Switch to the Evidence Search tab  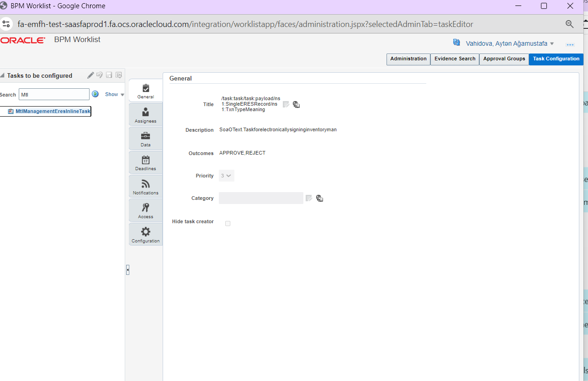pos(454,59)
